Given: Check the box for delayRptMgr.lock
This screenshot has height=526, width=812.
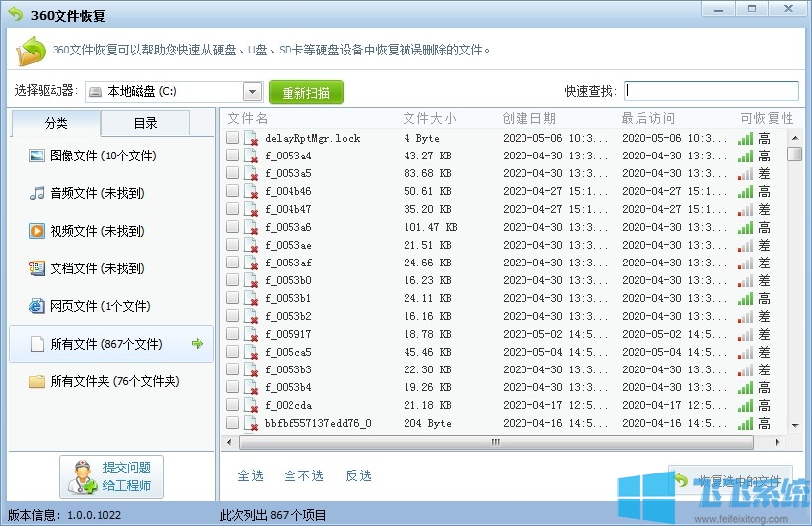Looking at the screenshot, I should coord(233,137).
